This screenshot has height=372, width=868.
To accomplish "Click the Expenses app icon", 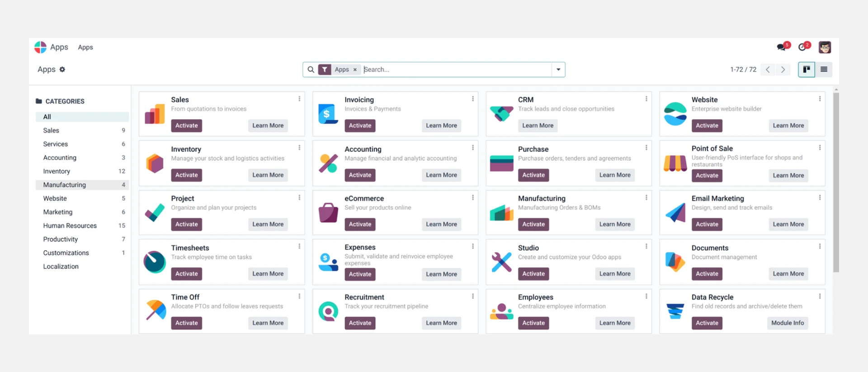I will 328,262.
